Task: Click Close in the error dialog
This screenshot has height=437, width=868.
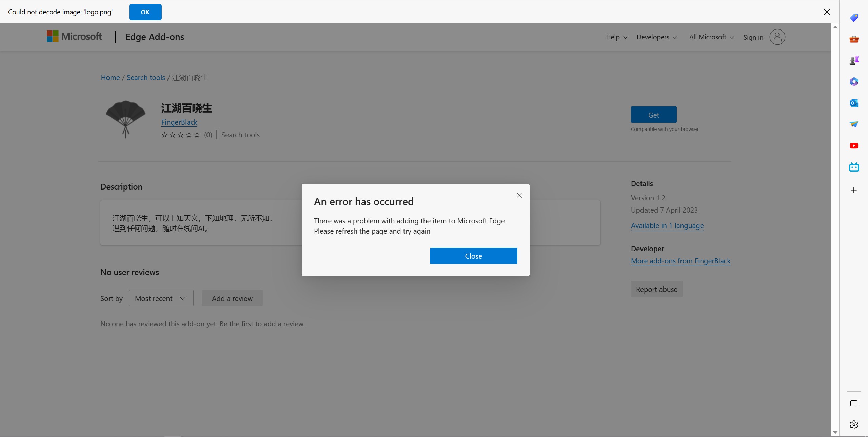Action: [473, 256]
